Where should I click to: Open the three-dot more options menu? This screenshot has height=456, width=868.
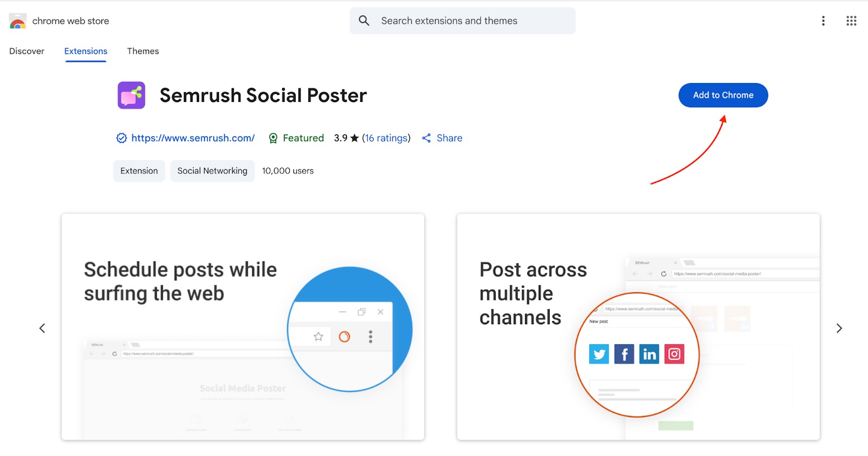823,21
